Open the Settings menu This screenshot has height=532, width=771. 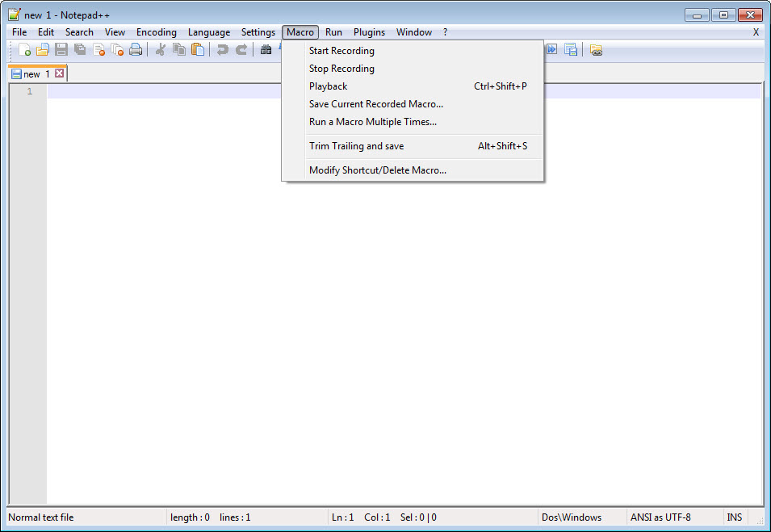(258, 32)
